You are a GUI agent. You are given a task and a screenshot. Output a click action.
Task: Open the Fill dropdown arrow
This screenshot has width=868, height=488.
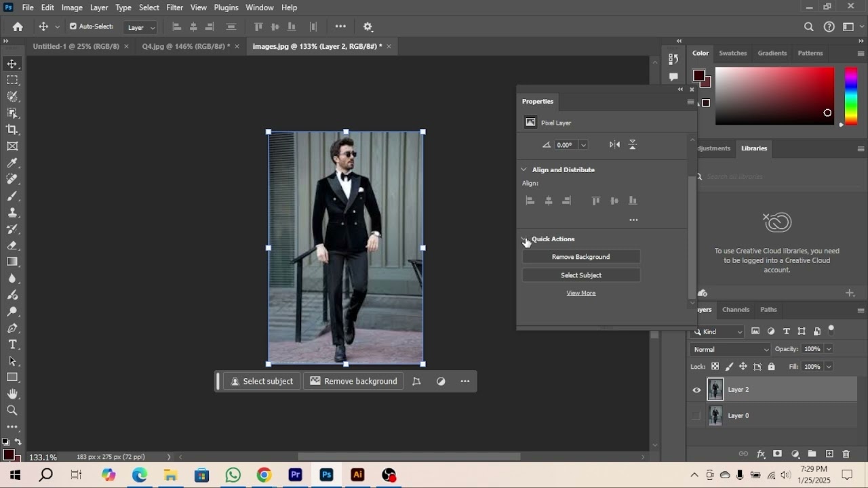click(x=829, y=367)
